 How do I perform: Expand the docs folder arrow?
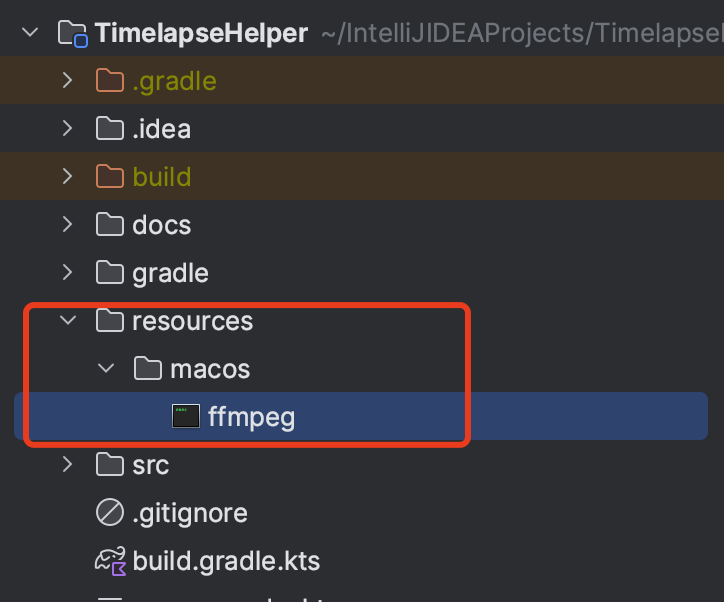point(67,224)
